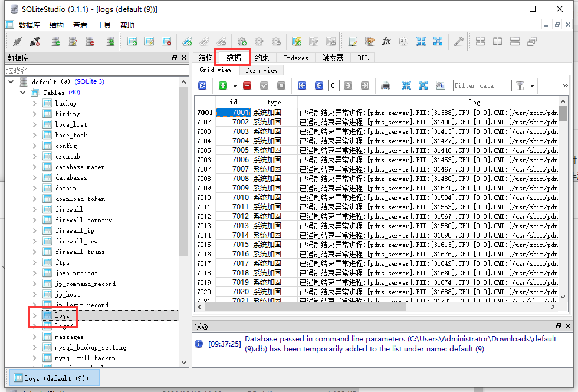Click the remove database icon
Image resolution: width=578 pixels, height=392 pixels.
(90, 41)
